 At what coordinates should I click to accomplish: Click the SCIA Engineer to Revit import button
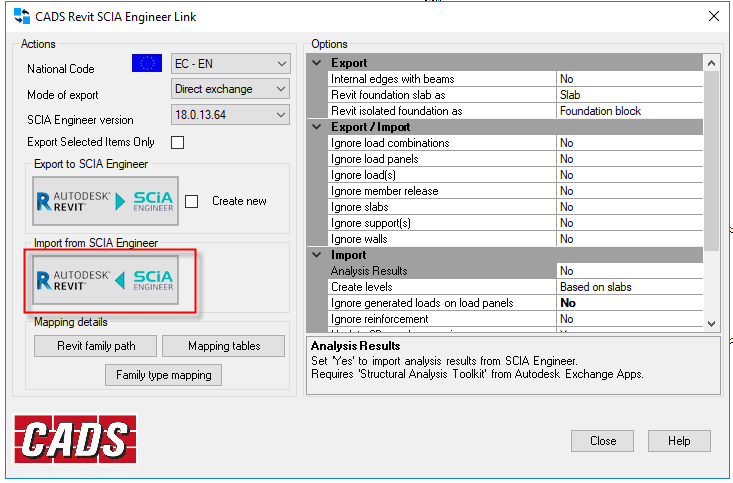pos(105,281)
